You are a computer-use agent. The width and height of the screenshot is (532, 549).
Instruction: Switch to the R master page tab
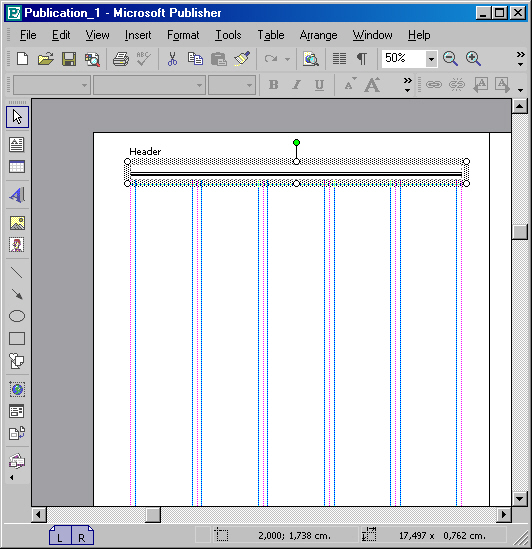[x=82, y=536]
